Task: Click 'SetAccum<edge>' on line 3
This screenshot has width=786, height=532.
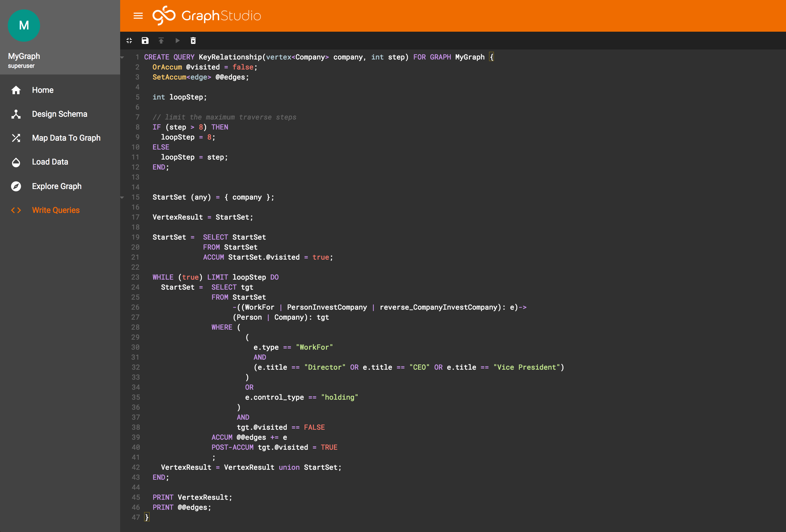Action: click(182, 77)
